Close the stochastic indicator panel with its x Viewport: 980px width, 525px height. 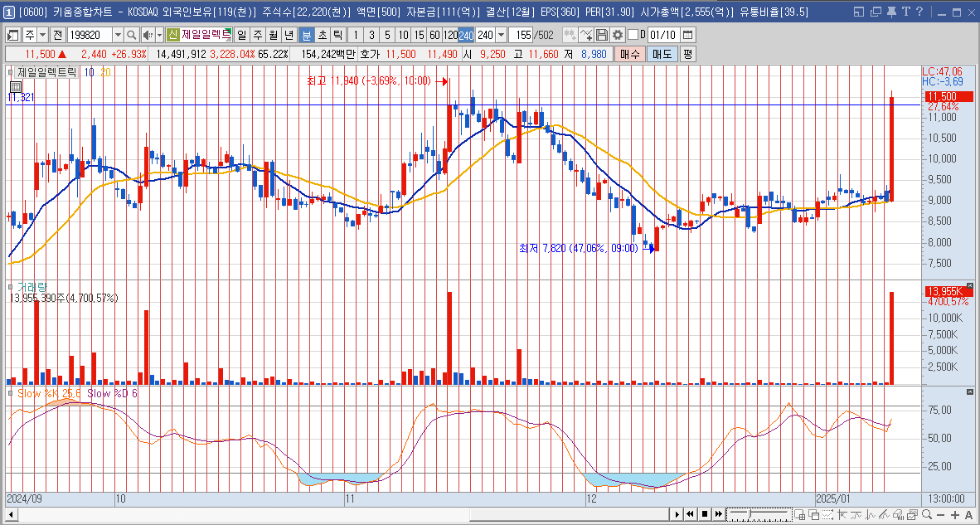970,391
